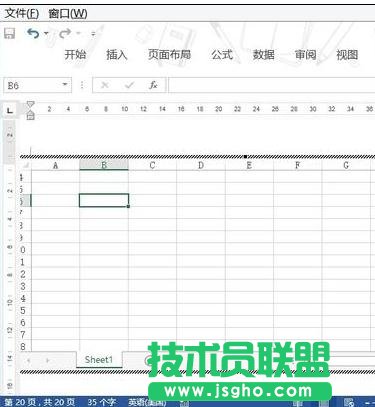
Task: Click the Save icon in quick access toolbar
Action: 9,33
